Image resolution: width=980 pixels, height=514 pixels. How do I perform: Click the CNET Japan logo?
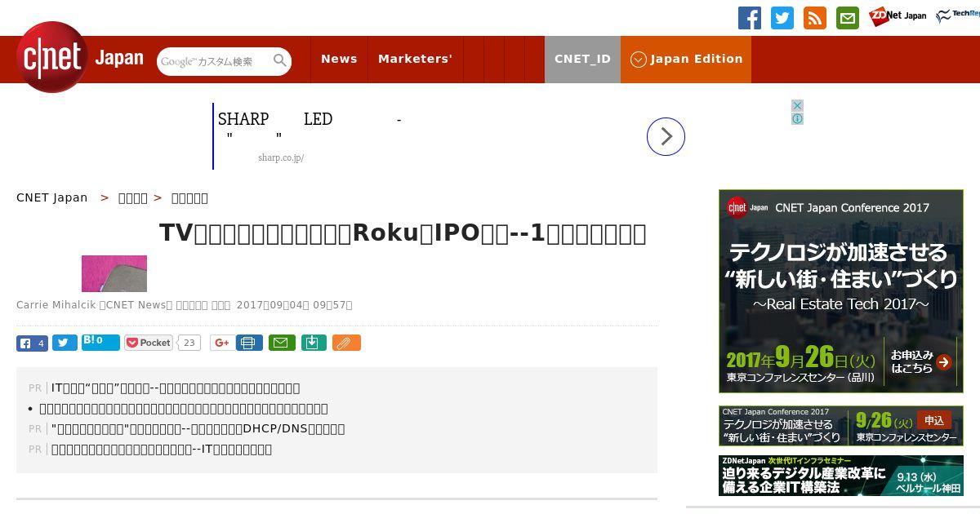click(80, 58)
